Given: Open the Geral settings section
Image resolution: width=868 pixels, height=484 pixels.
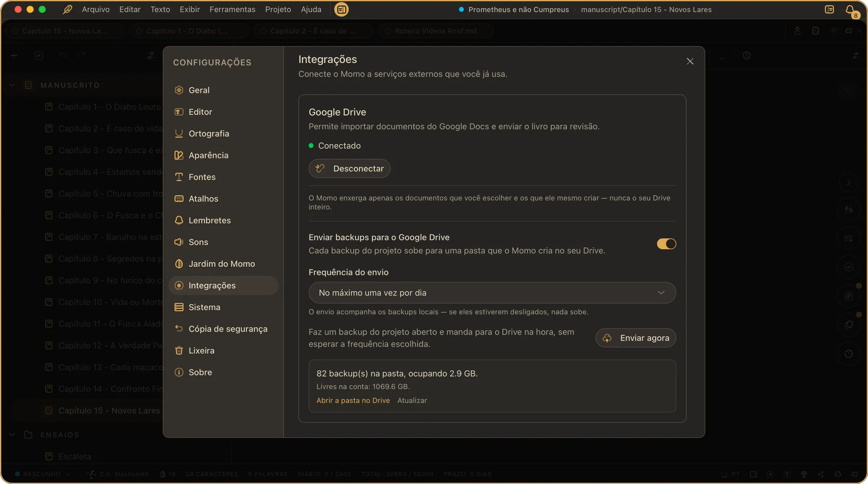Looking at the screenshot, I should pos(223,90).
